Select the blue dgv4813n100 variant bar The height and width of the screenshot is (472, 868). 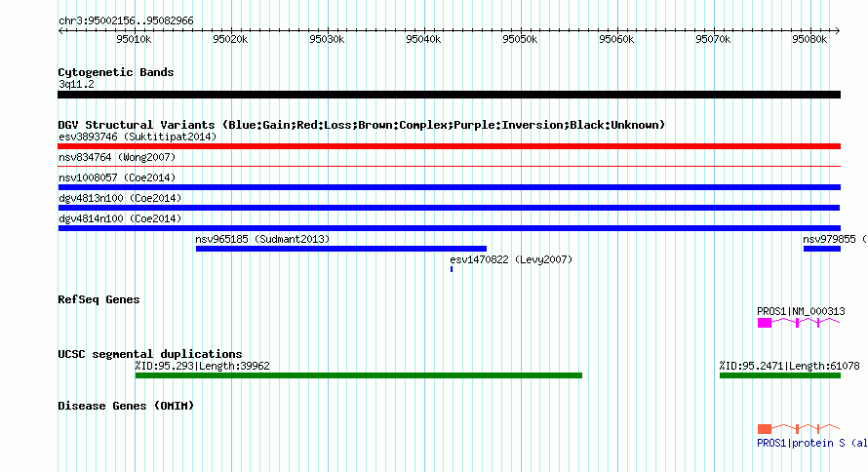pos(449,208)
